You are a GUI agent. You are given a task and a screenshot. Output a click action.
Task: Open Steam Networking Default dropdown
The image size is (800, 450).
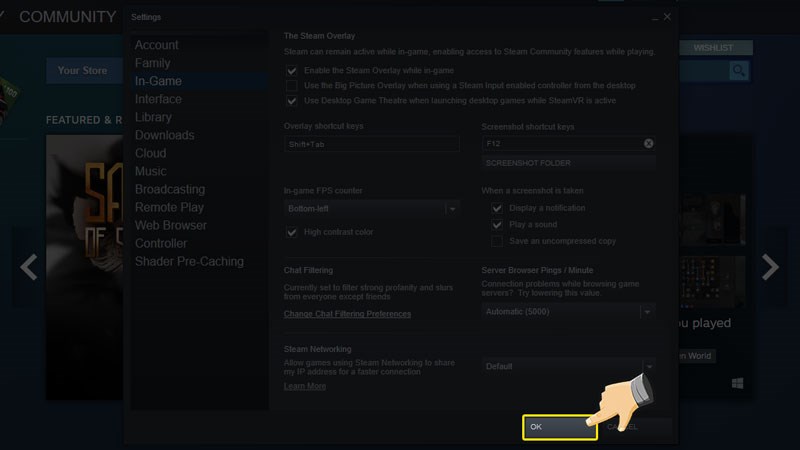click(568, 366)
